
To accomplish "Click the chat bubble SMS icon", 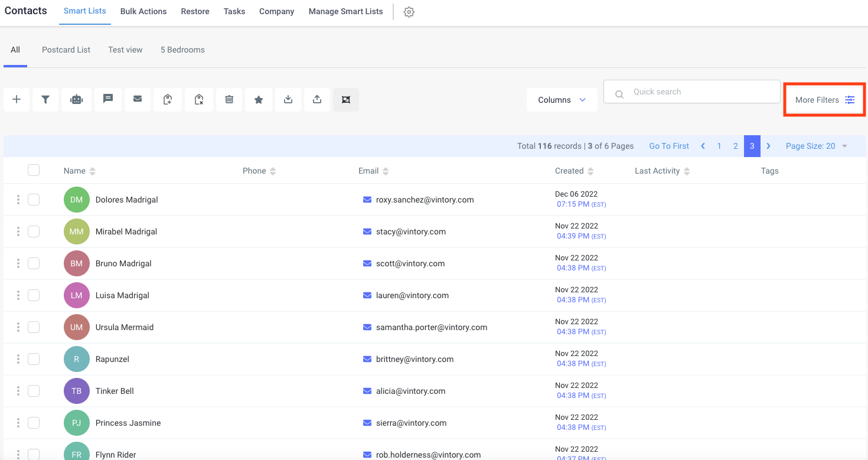I will tap(108, 100).
